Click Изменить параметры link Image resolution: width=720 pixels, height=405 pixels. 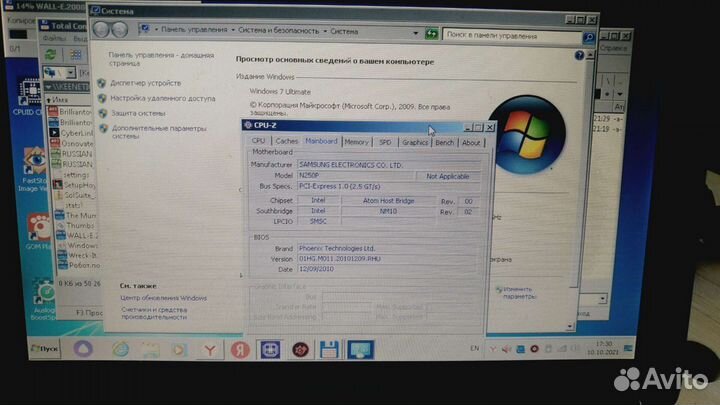tap(519, 293)
